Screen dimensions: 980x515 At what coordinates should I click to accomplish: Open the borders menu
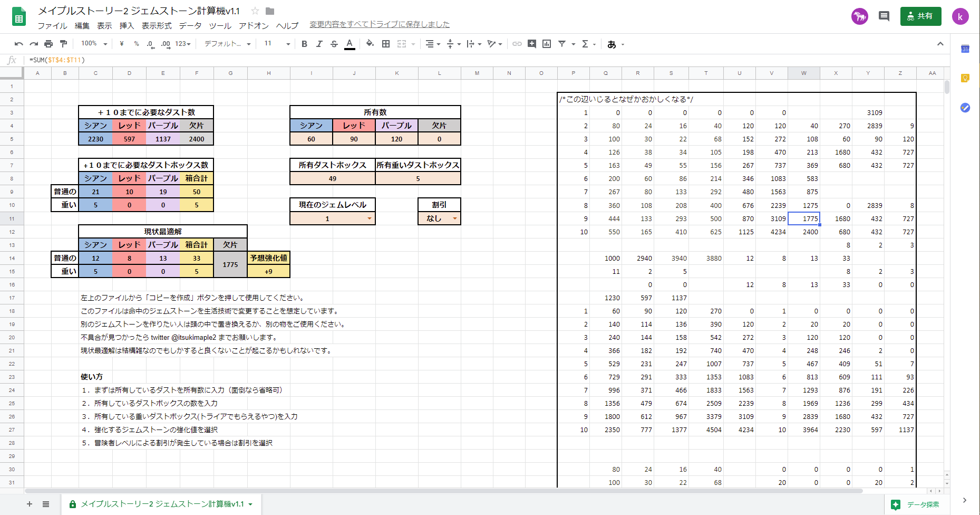(386, 44)
